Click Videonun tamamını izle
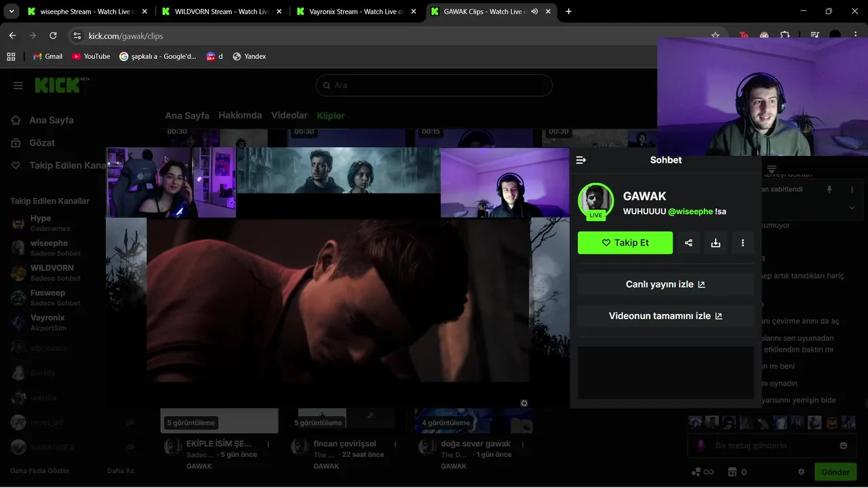 [x=665, y=317]
